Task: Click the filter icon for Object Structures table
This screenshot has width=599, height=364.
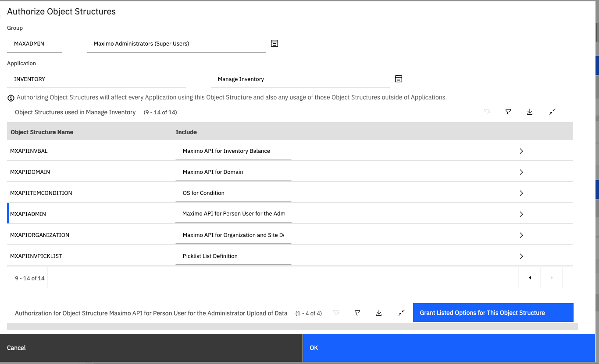Action: [x=508, y=112]
